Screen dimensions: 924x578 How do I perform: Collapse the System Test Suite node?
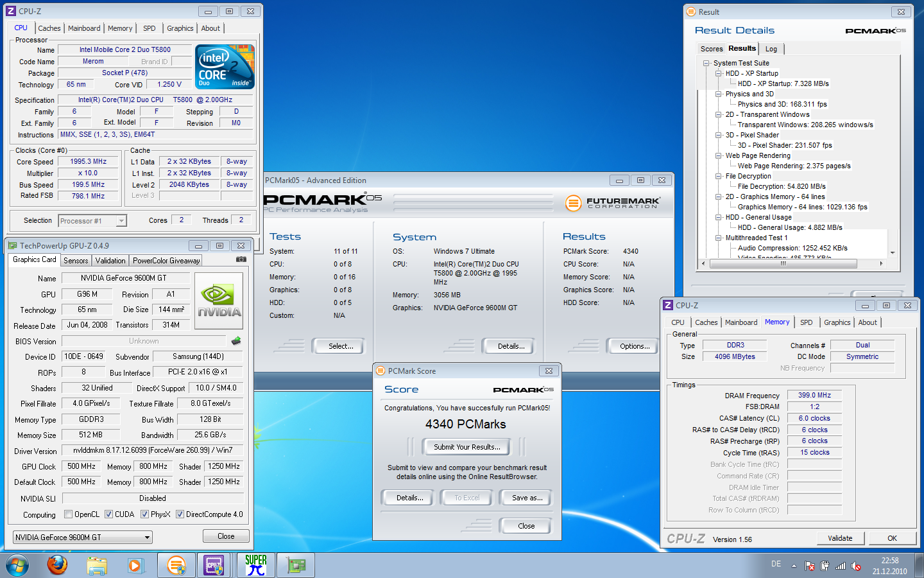pyautogui.click(x=706, y=63)
